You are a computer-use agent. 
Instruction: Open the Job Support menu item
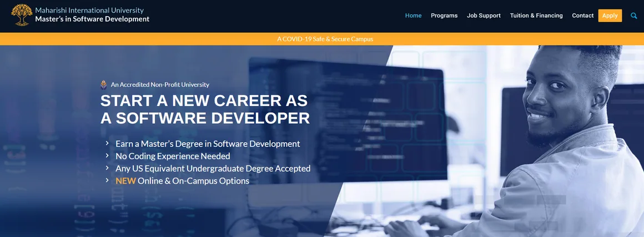pyautogui.click(x=484, y=16)
